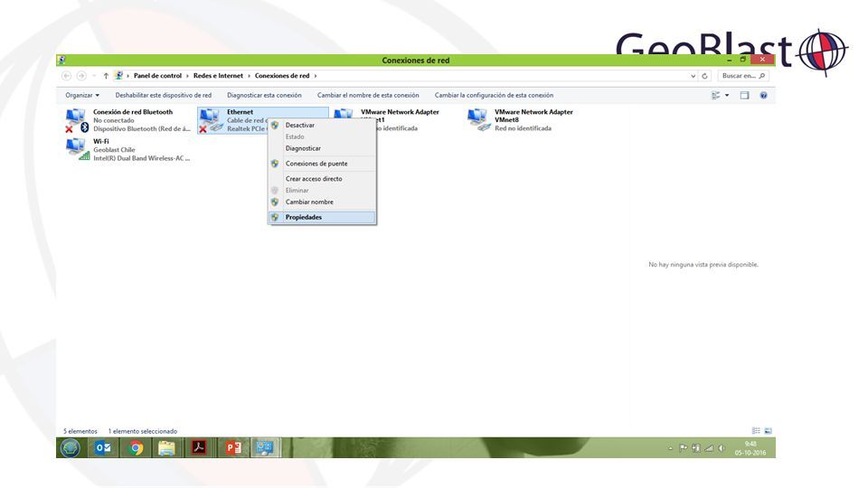
Task: Select Conexiones de puente menu entry
Action: [x=316, y=164]
